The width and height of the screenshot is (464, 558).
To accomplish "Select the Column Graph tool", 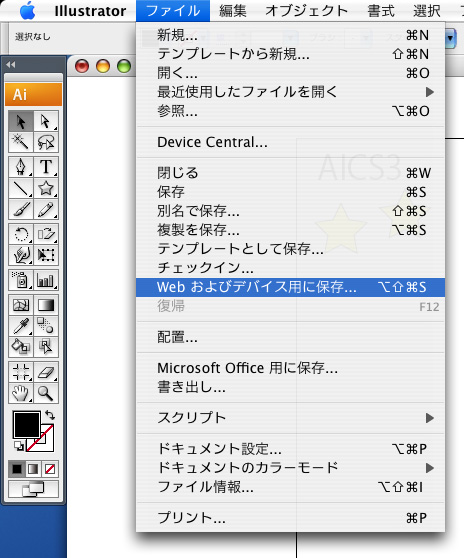I will point(46,280).
